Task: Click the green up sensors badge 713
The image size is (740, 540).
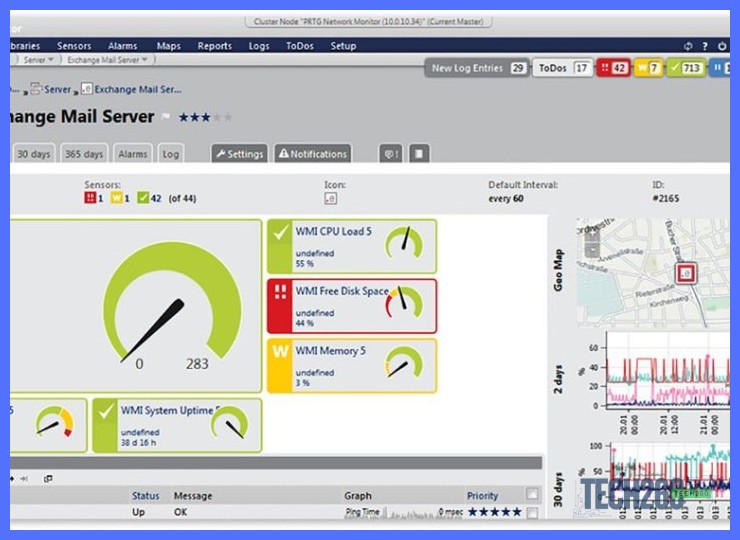Action: tap(686, 68)
